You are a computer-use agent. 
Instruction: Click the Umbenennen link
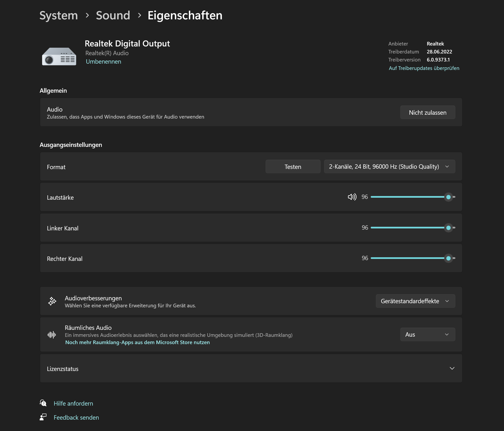coord(103,61)
